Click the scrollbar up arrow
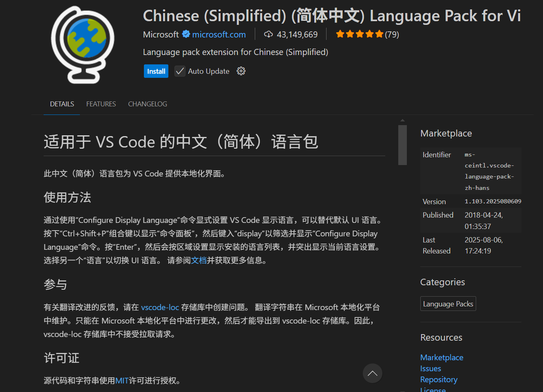Viewport: 543px width, 392px height. [x=402, y=121]
